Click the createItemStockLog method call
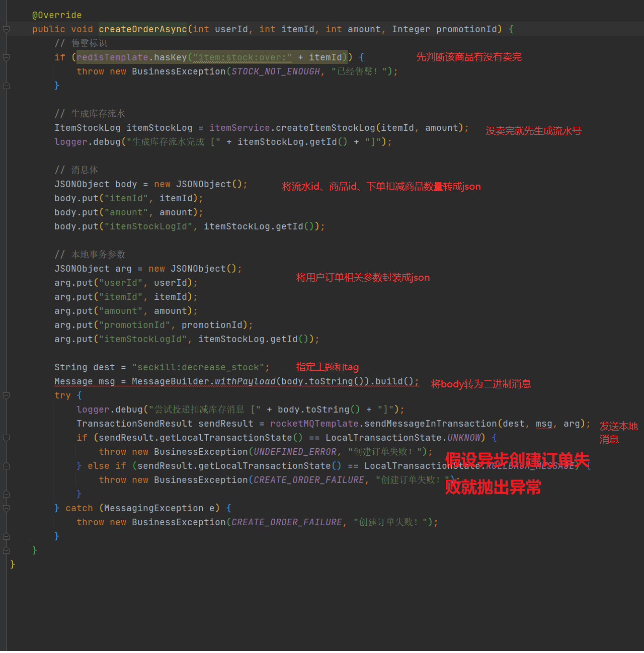 click(x=326, y=128)
